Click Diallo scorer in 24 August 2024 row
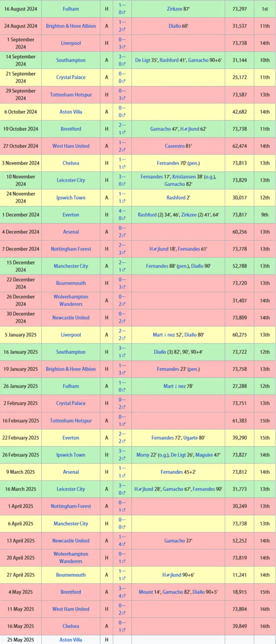The width and height of the screenshot is (276, 644). tap(175, 26)
